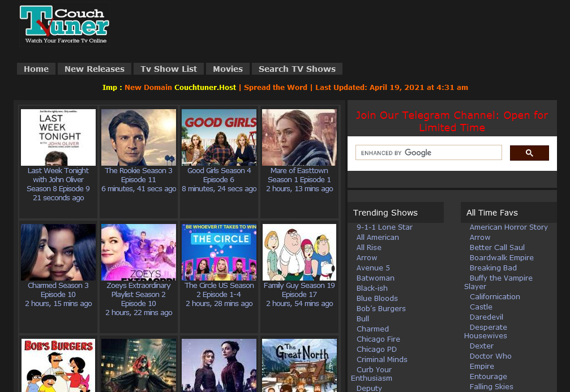
Task: Go to Tv Show List
Action: coord(169,68)
